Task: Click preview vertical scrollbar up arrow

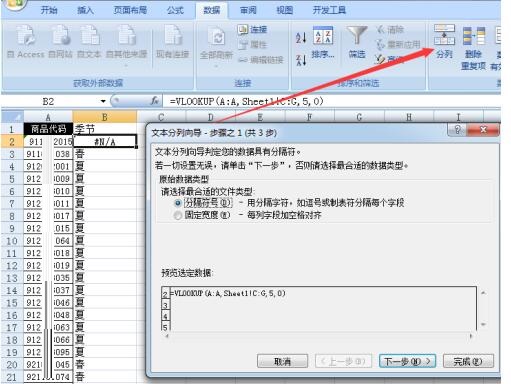Action: tap(483, 293)
